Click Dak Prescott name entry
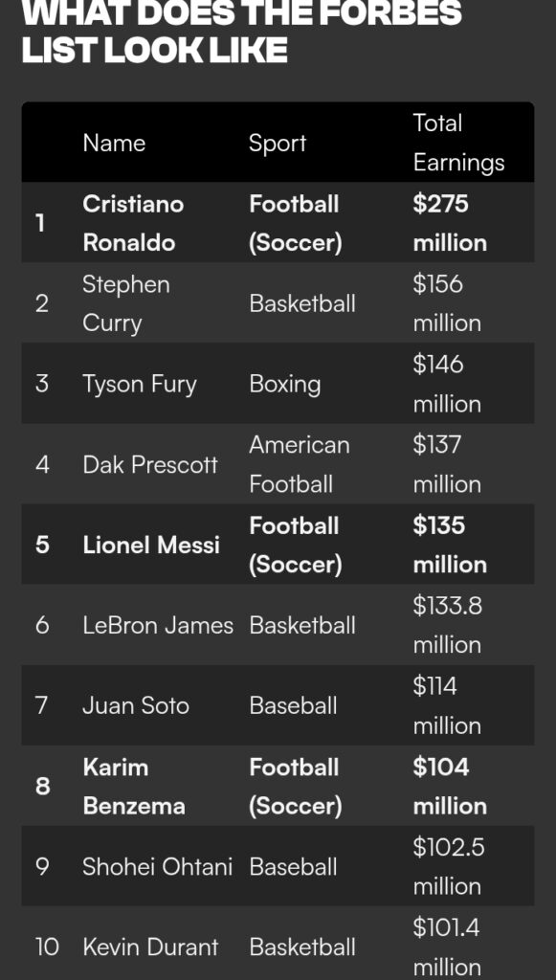Screen dimensions: 556x980 pos(150,464)
